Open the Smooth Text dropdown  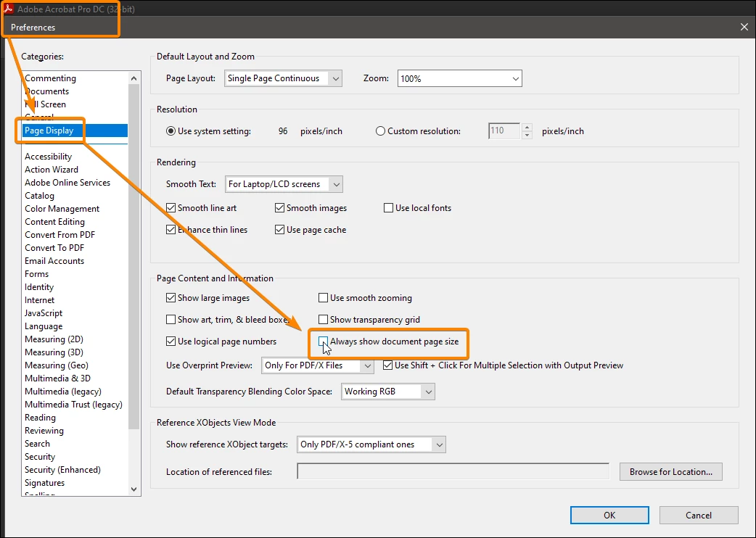tap(284, 184)
